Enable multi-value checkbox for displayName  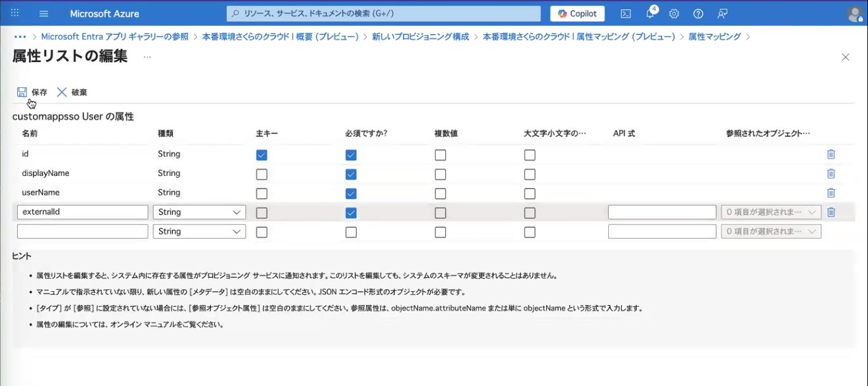440,174
